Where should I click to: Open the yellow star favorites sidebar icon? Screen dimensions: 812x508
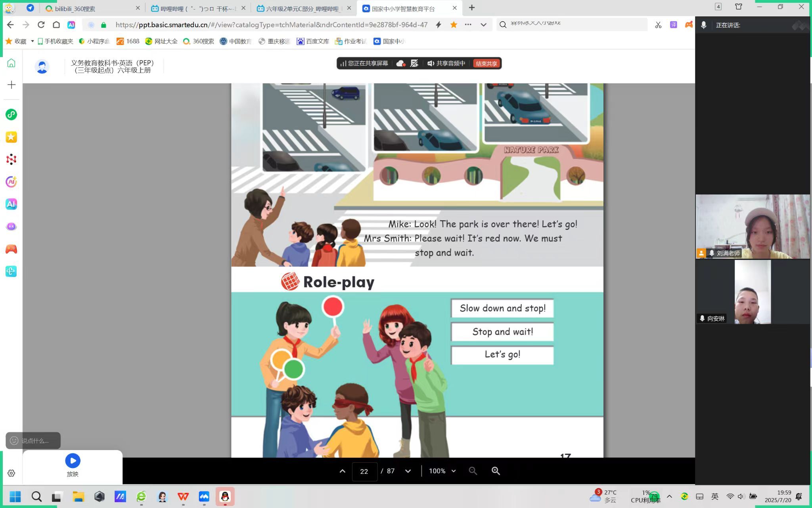(11, 137)
